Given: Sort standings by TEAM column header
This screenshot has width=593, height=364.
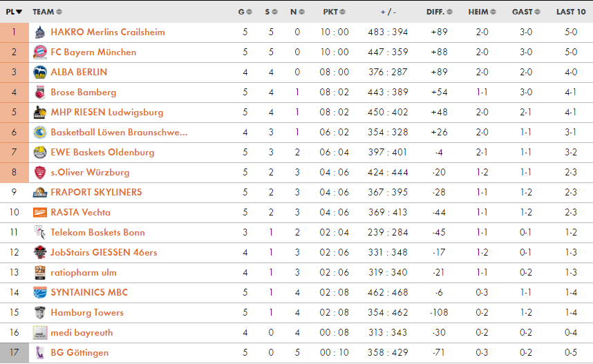Looking at the screenshot, I should click(46, 12).
